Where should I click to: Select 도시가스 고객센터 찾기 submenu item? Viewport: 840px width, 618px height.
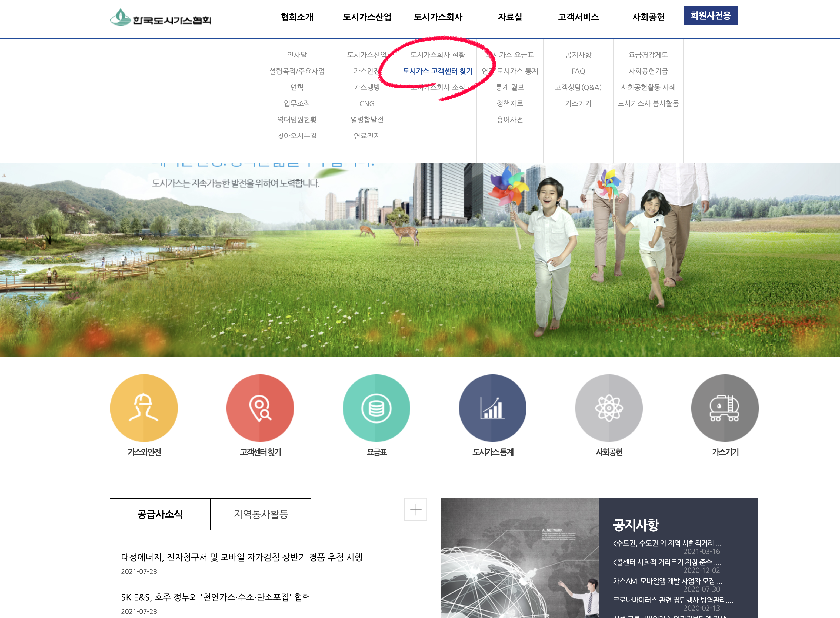pyautogui.click(x=437, y=71)
